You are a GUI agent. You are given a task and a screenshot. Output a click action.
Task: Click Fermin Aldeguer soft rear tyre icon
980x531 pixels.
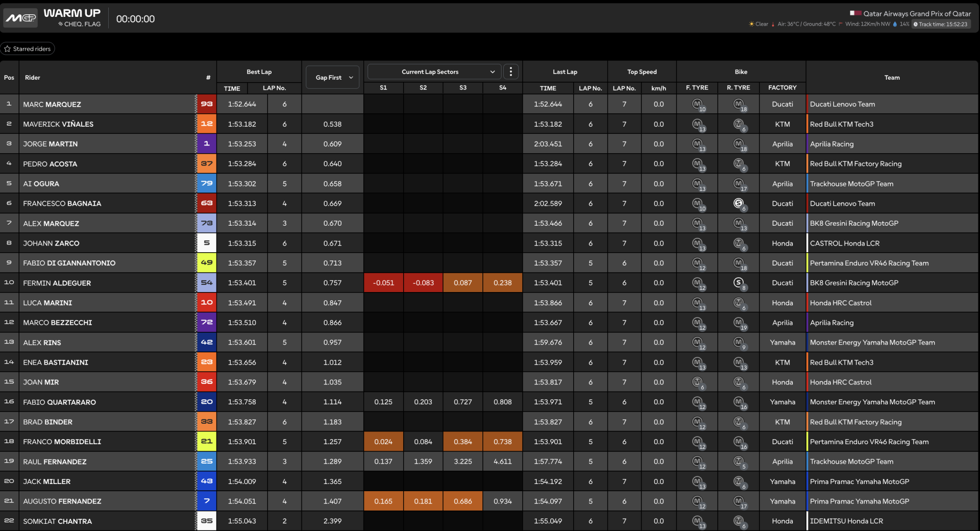(740, 283)
